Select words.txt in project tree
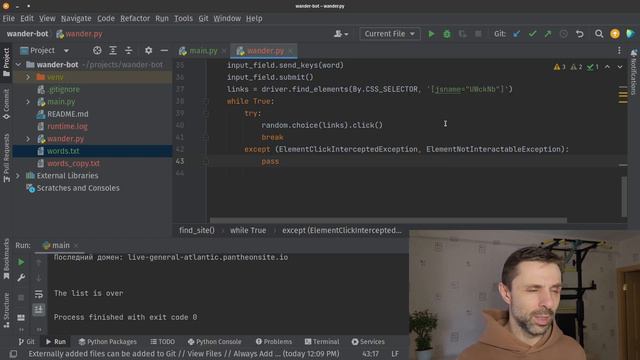Viewport: 640px width, 360px height. coord(63,151)
